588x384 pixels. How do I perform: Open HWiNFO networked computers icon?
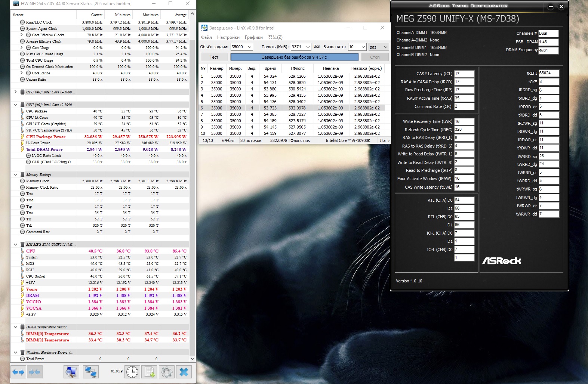(90, 372)
